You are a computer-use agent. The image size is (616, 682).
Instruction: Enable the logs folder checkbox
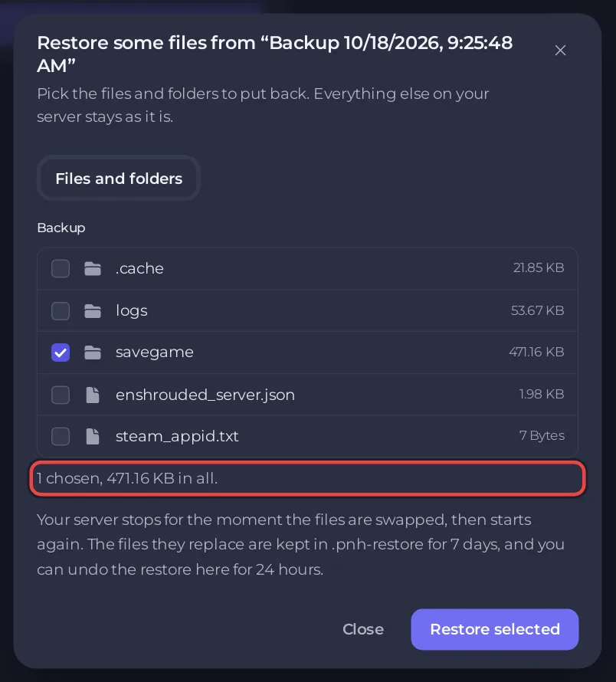(x=61, y=310)
